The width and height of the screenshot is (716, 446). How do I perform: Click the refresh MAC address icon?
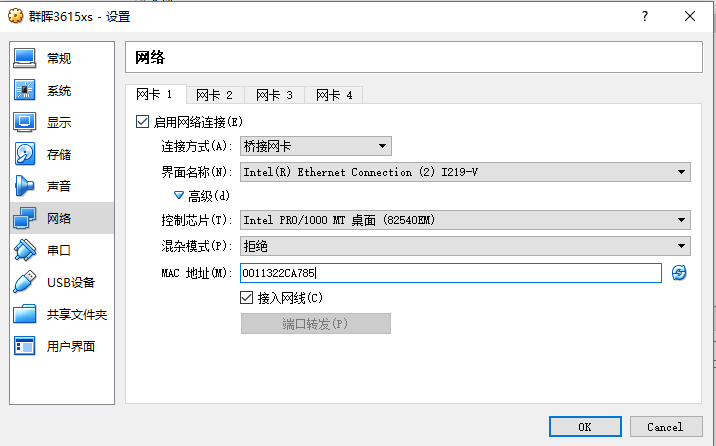(x=679, y=273)
